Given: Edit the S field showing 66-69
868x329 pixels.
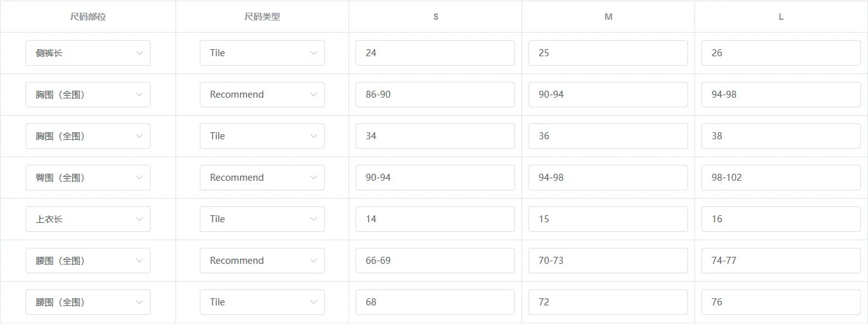Looking at the screenshot, I should (435, 261).
